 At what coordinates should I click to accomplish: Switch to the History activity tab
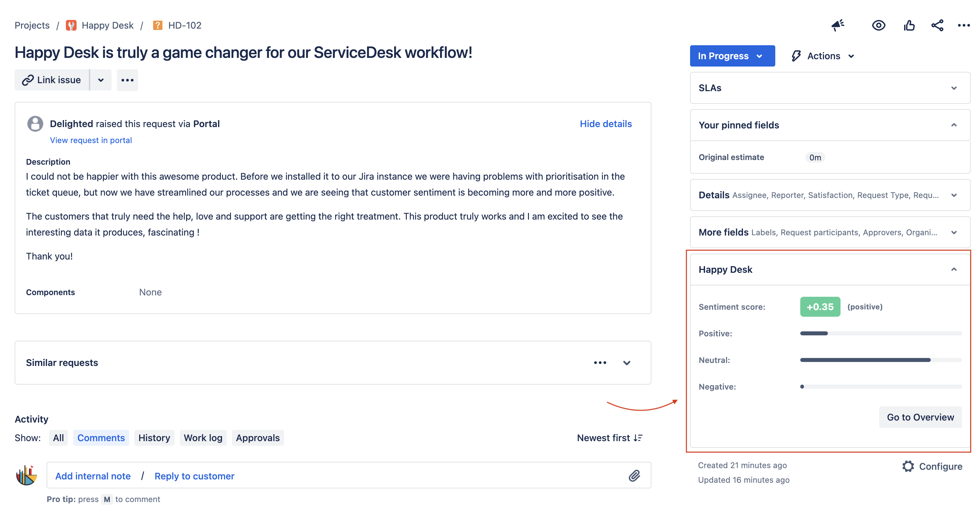154,437
